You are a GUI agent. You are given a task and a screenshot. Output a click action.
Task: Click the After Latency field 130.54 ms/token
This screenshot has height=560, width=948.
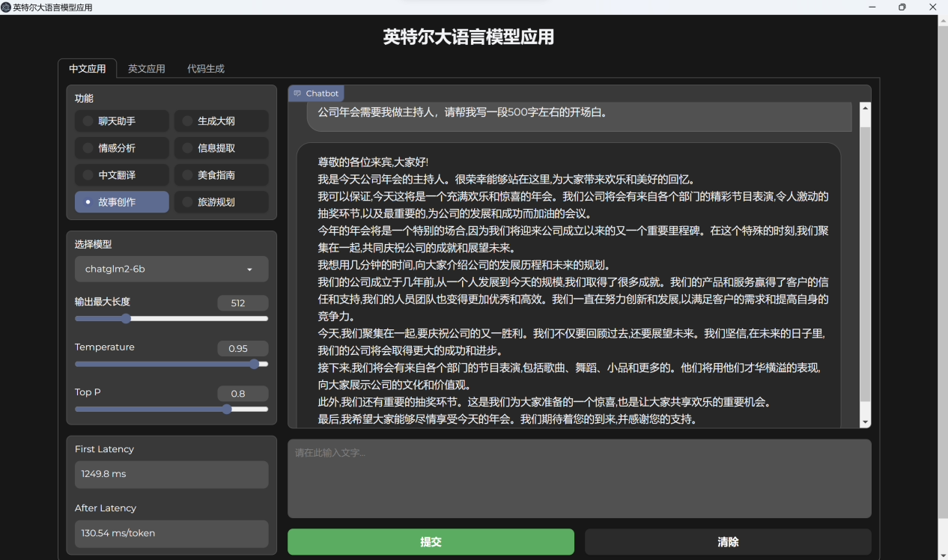[171, 533]
